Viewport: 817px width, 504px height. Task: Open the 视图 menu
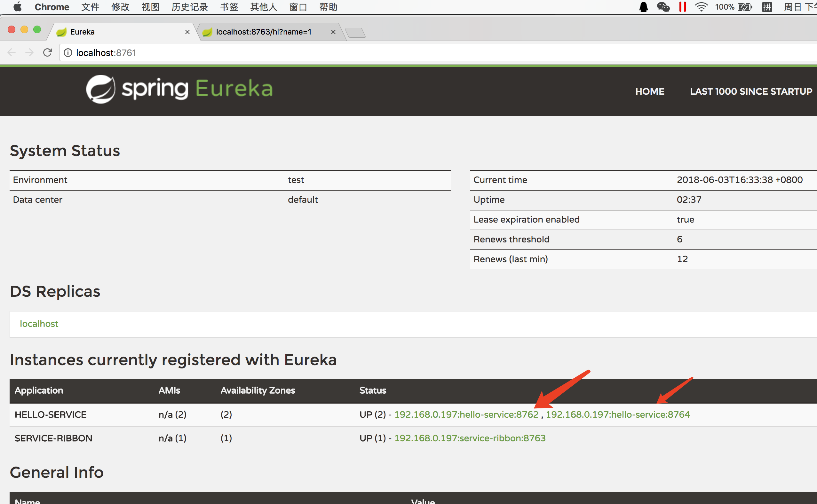point(150,7)
